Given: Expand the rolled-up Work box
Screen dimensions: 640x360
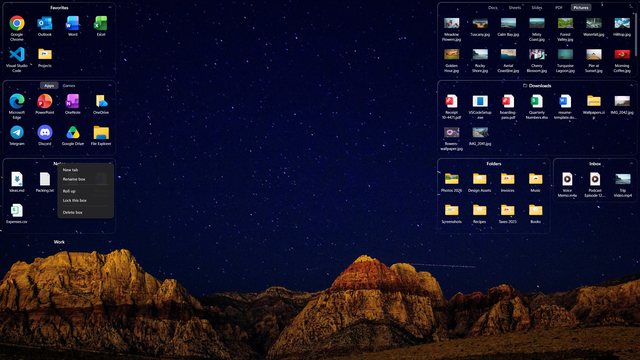Looking at the screenshot, I should [x=109, y=242].
